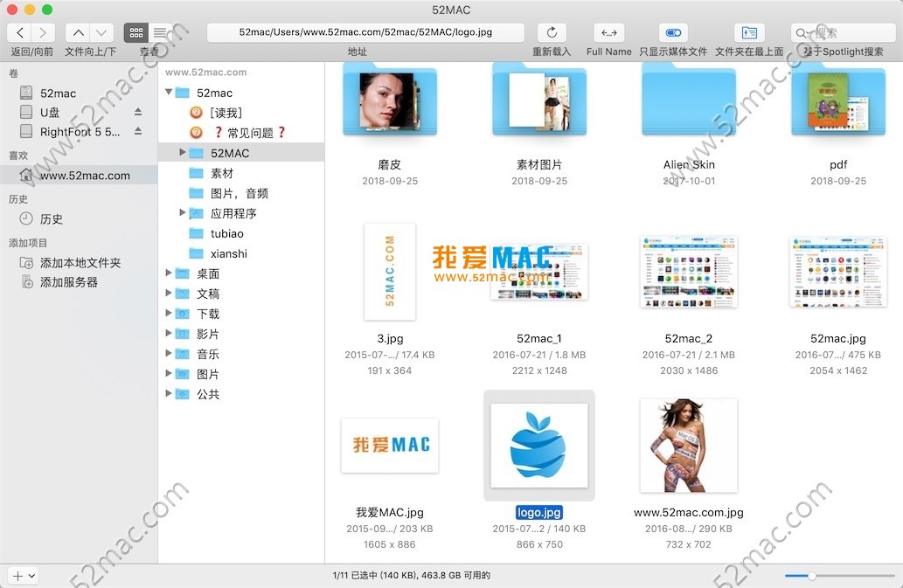Select the www.52mac.com.jpg photo thumbnail
This screenshot has height=588, width=903.
click(x=689, y=446)
